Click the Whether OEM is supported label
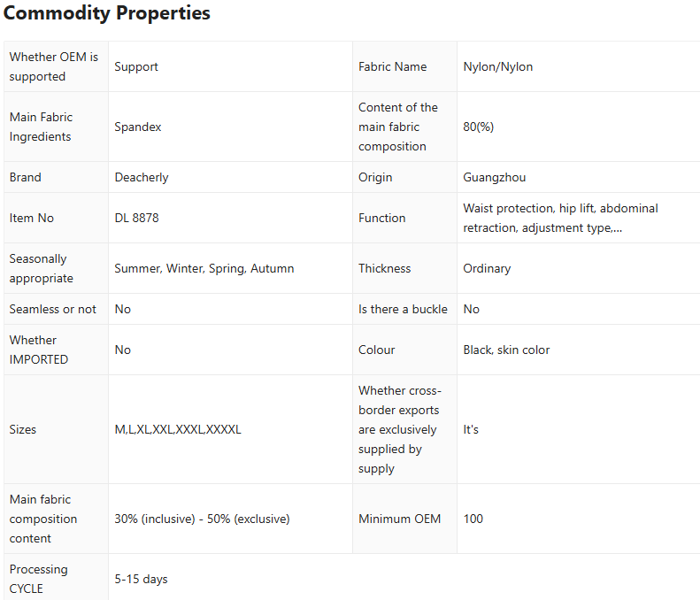 [x=53, y=66]
